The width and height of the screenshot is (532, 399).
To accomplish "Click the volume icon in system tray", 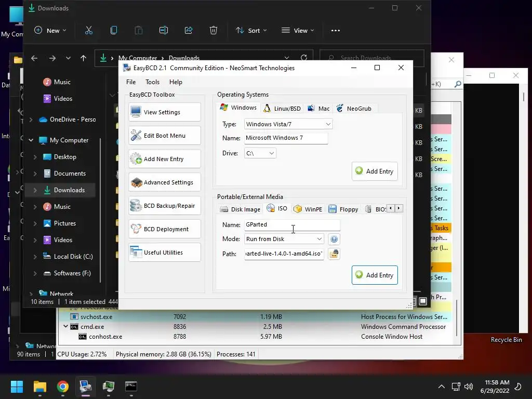I will (469, 387).
